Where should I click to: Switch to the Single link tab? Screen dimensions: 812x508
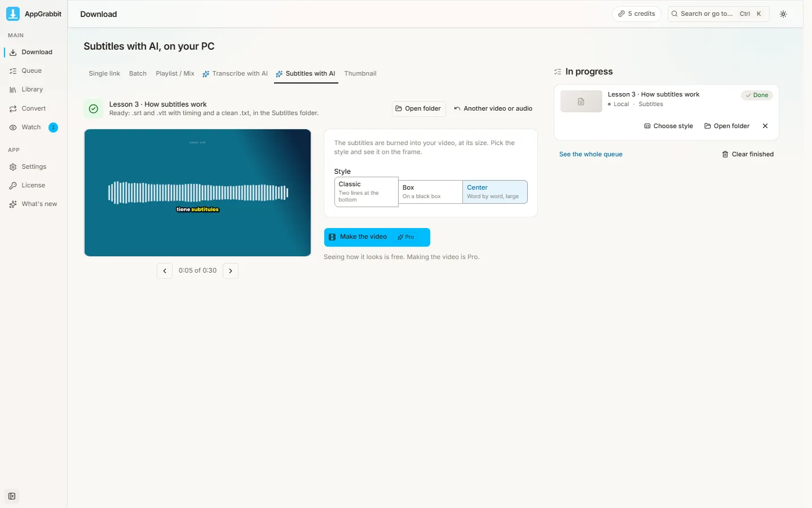coord(104,73)
